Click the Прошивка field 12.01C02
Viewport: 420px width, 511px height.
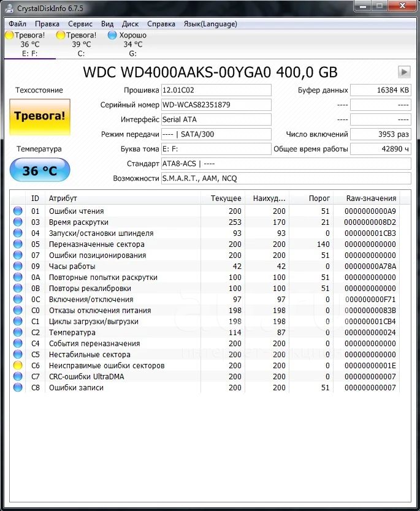coord(216,90)
